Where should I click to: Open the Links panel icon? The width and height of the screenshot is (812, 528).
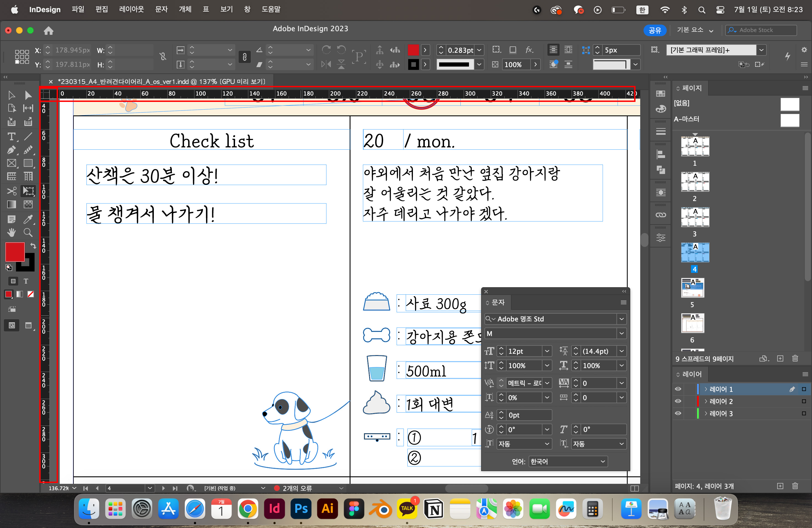pos(661,215)
